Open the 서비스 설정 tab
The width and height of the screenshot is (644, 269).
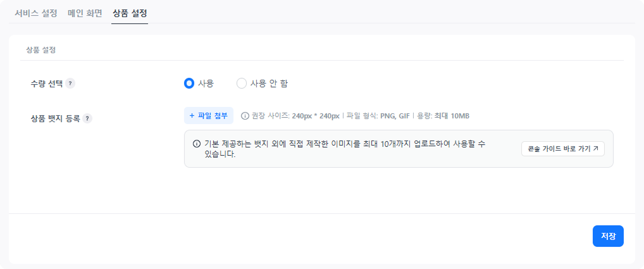coord(36,13)
